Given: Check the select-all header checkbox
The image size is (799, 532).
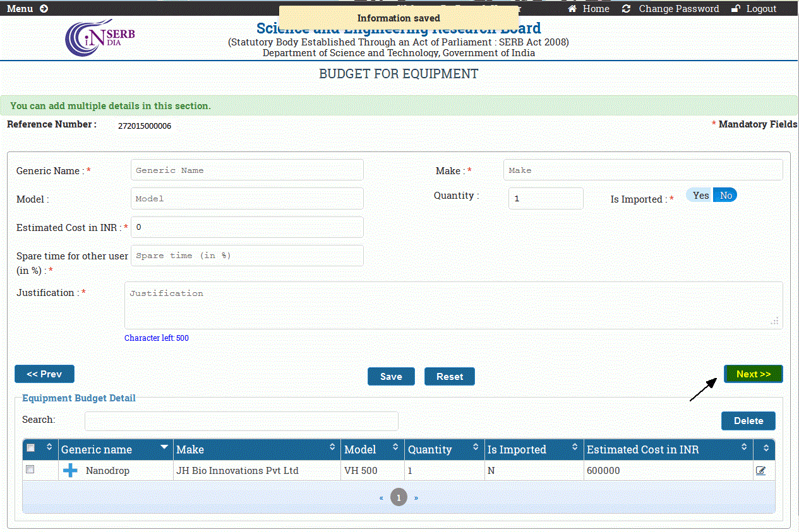Looking at the screenshot, I should coord(30,448).
